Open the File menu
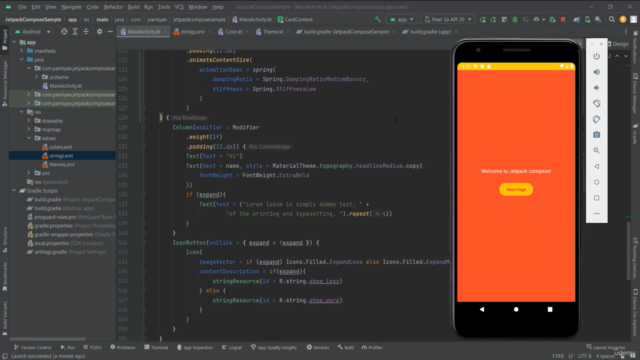640x360 pixels. pos(22,7)
